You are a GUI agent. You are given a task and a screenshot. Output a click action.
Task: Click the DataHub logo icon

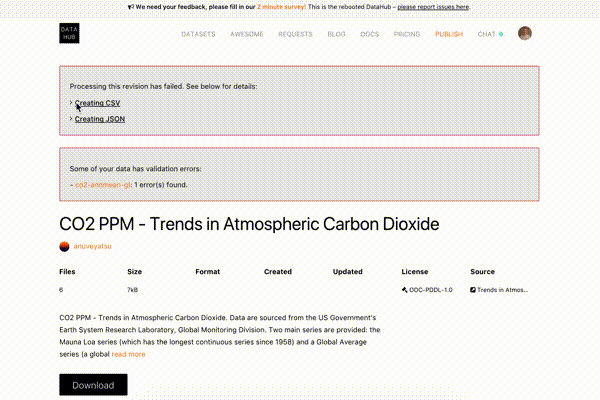click(69, 33)
